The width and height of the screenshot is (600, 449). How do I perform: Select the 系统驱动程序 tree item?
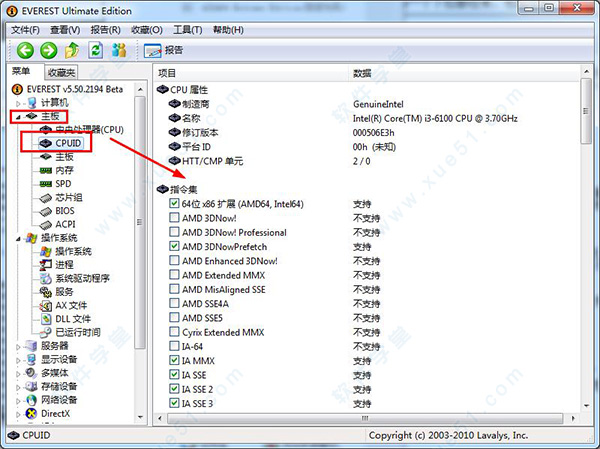(x=75, y=278)
